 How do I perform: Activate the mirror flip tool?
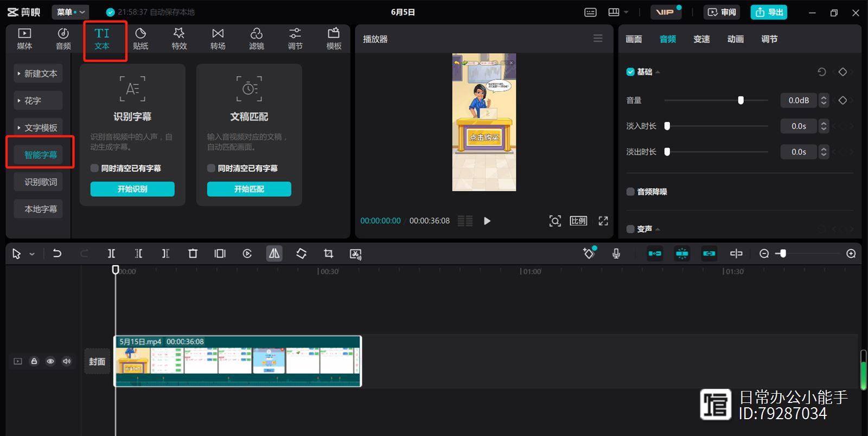[x=275, y=253]
